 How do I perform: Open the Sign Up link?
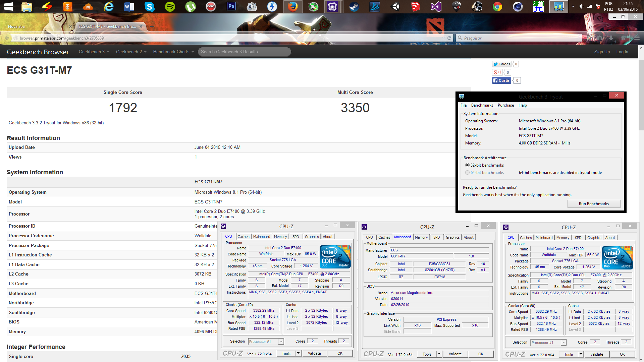point(602,52)
